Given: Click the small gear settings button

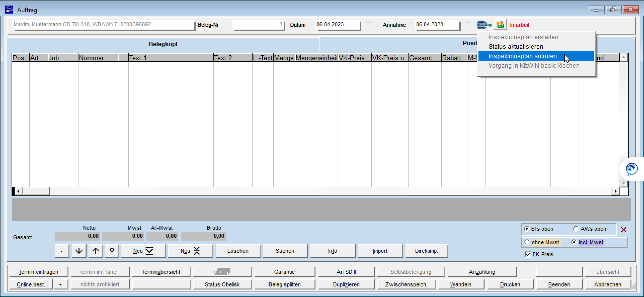Looking at the screenshot, I should (112, 251).
